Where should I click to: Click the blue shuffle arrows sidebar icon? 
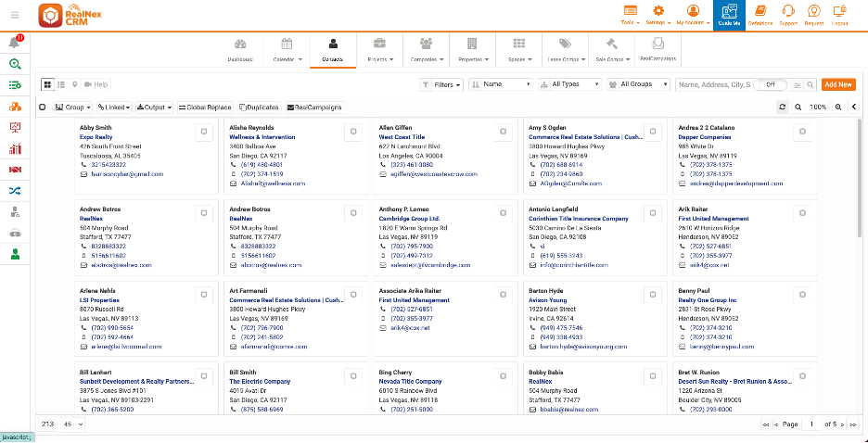15,191
